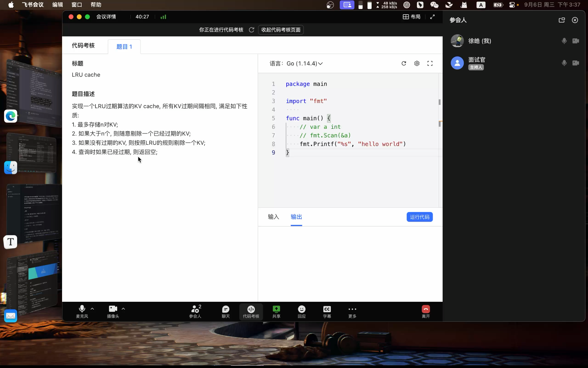Viewport: 588px width, 368px height.
Task: Toggle 面试官 microphone icon
Action: 564,63
